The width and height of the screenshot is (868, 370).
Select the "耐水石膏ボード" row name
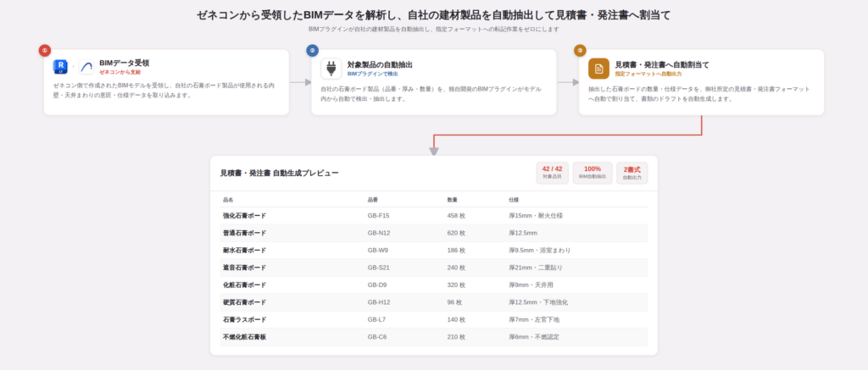[x=244, y=251]
